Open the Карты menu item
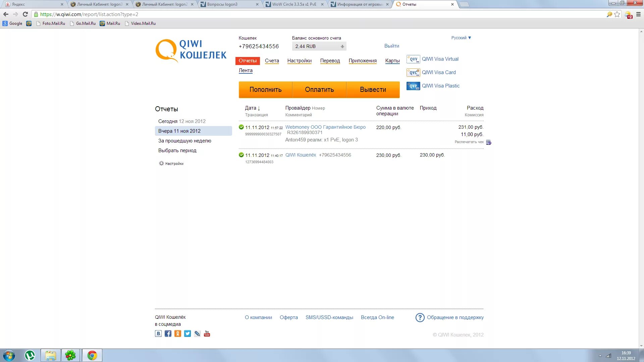Image resolution: width=644 pixels, height=362 pixels. [392, 61]
